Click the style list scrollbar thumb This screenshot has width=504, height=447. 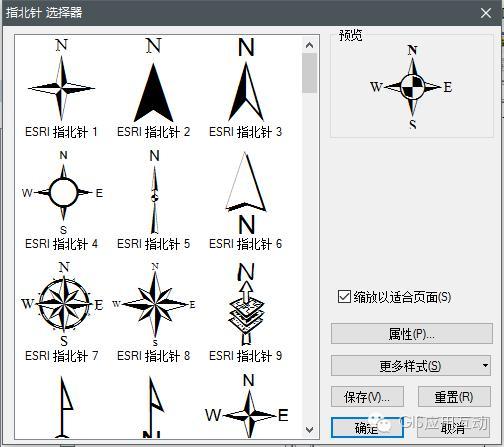309,73
